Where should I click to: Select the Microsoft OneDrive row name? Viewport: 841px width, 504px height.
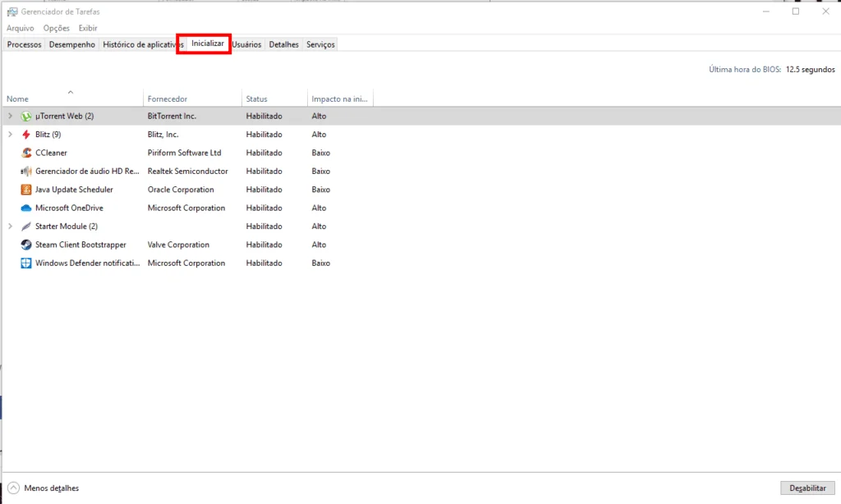69,208
